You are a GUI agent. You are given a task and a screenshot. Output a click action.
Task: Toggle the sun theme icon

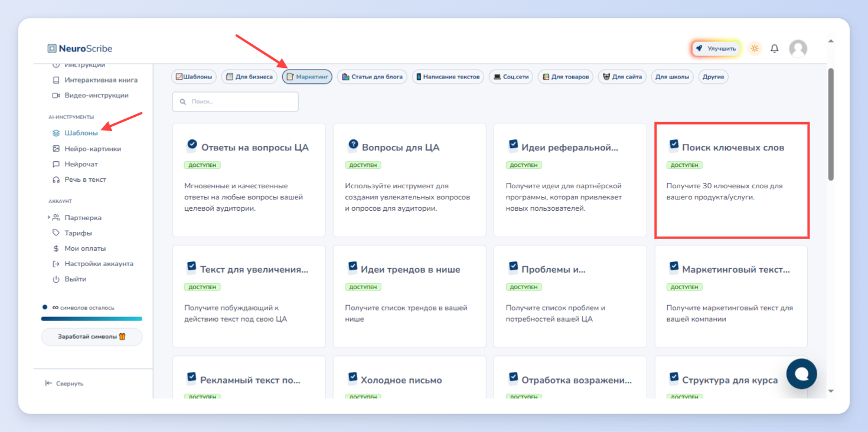[755, 48]
